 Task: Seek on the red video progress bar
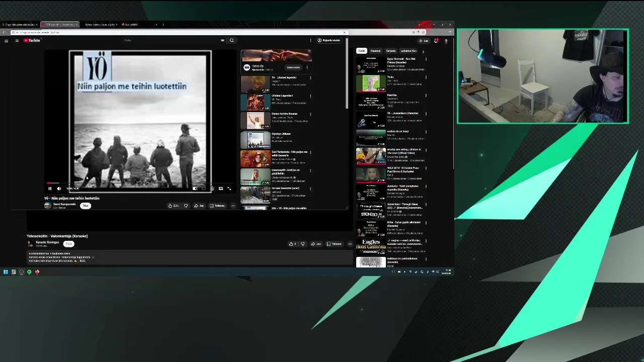tap(140, 184)
